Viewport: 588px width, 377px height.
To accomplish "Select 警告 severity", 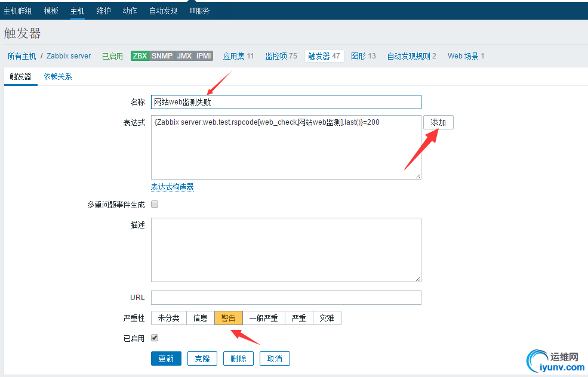I will coord(229,318).
